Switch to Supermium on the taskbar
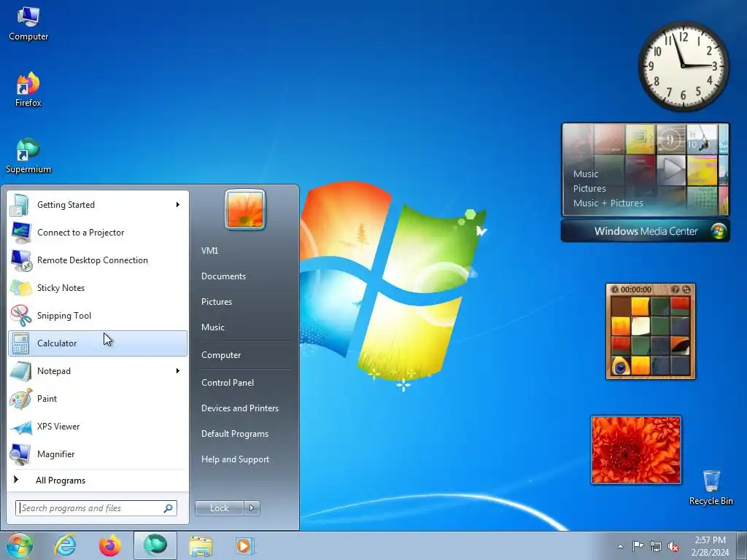Screen dimensions: 747x560 click(x=155, y=545)
